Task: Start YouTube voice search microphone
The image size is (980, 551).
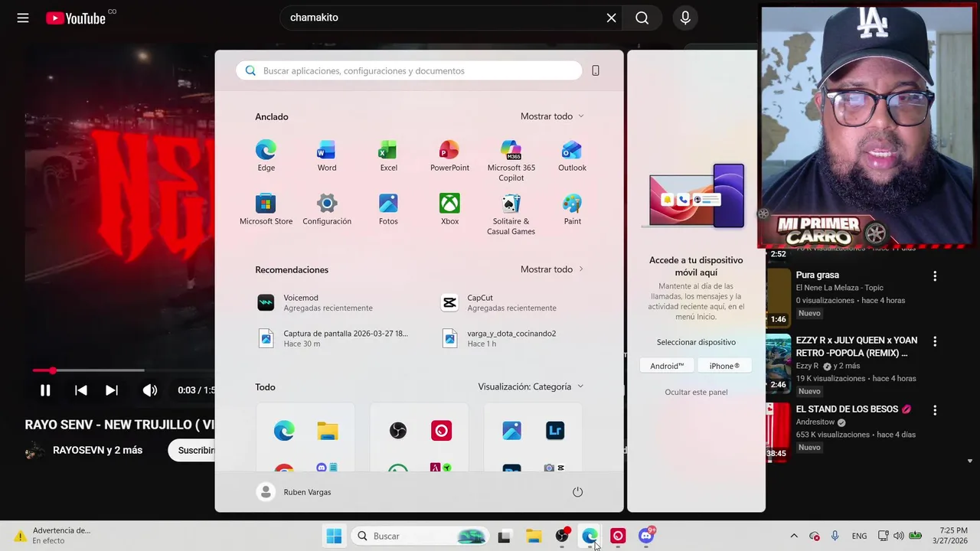Action: click(685, 18)
